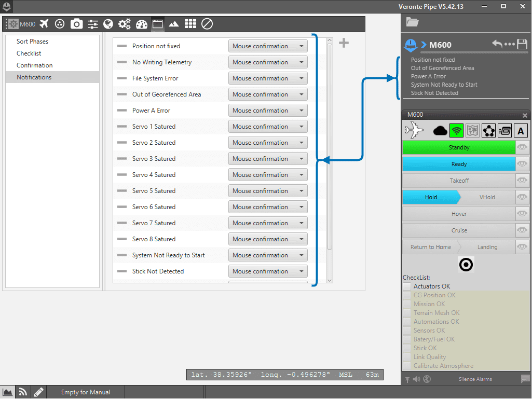The width and height of the screenshot is (532, 399).
Task: Check the Mission OK checkbox
Action: click(x=407, y=304)
